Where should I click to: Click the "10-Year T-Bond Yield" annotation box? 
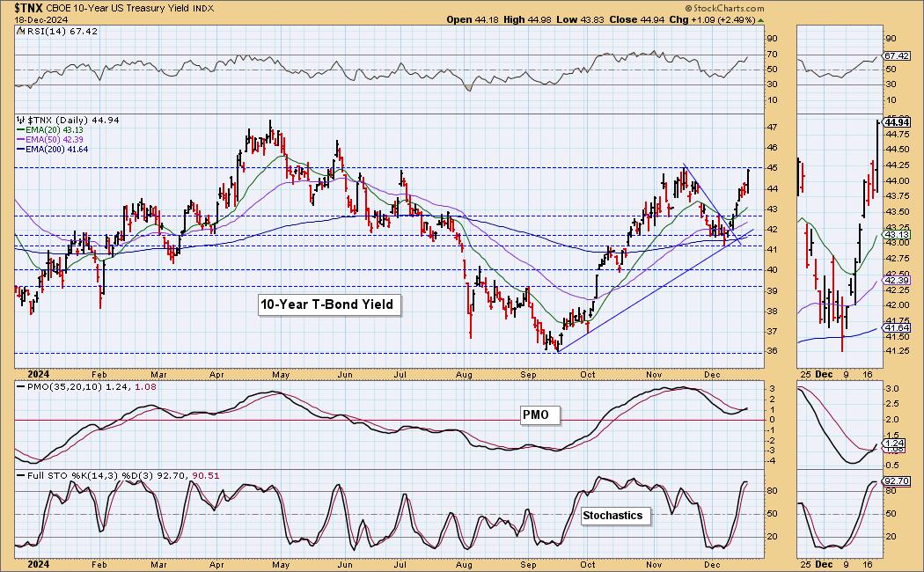coord(328,304)
